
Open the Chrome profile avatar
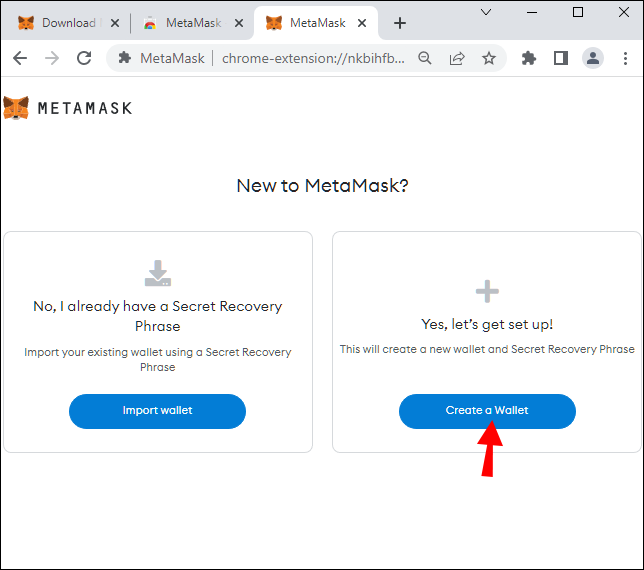pyautogui.click(x=593, y=58)
